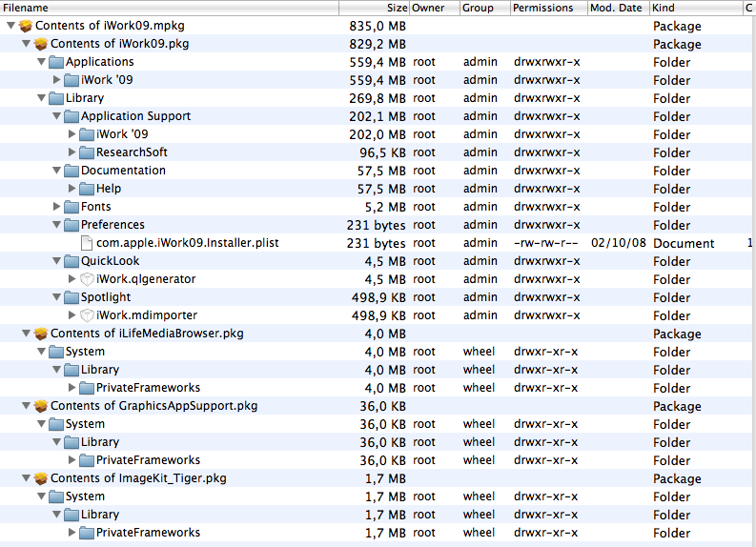Sort by the Filename column header
Screen dimensions: 756x547
[170, 8]
